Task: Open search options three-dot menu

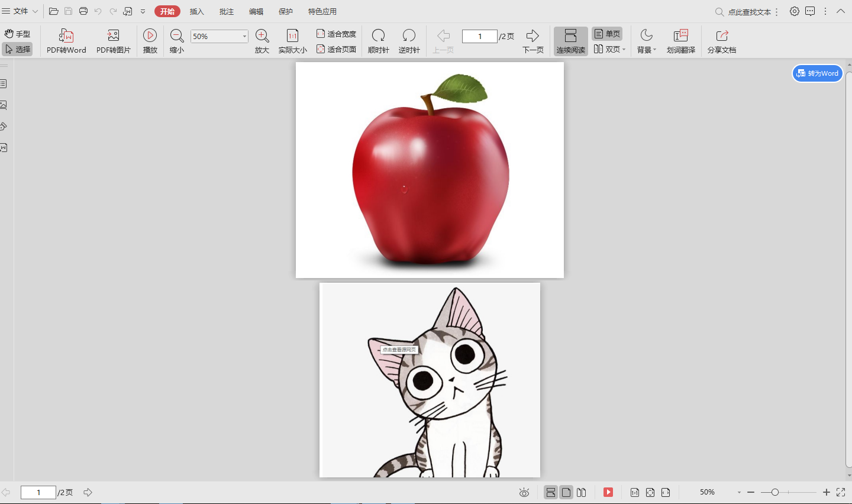Action: 777,12
